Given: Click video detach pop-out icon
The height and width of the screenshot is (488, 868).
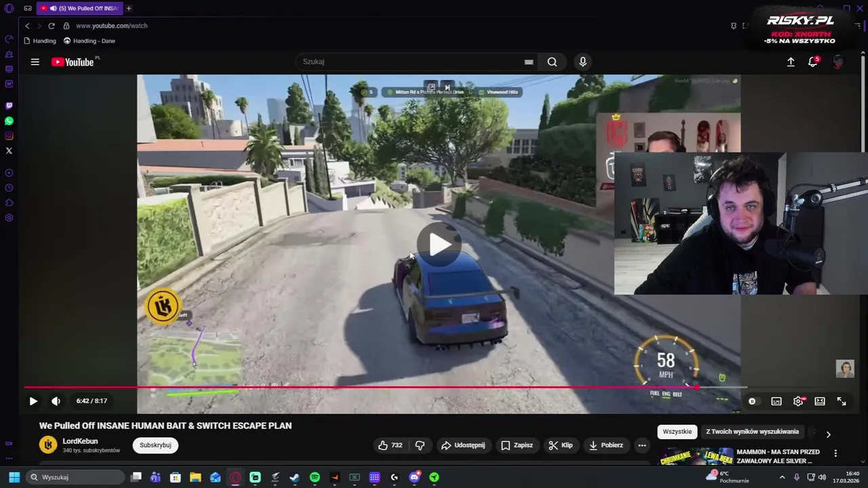Looking at the screenshot, I should pyautogui.click(x=431, y=87).
